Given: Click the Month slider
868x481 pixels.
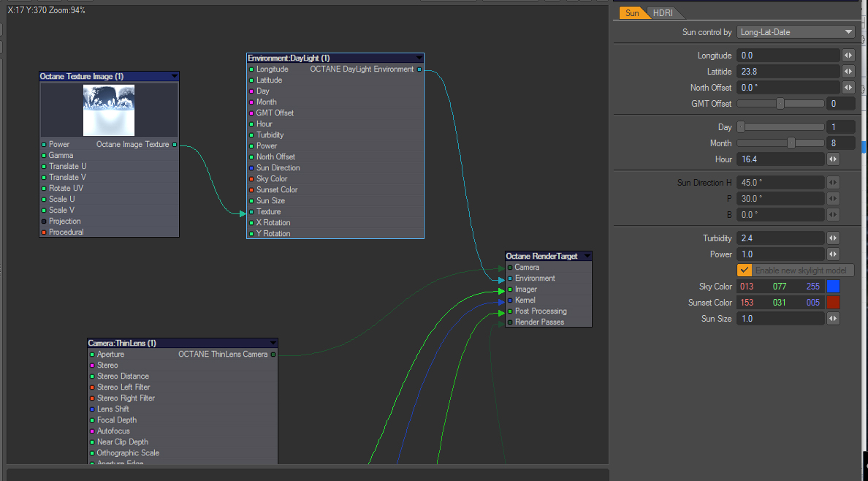Looking at the screenshot, I should 780,143.
